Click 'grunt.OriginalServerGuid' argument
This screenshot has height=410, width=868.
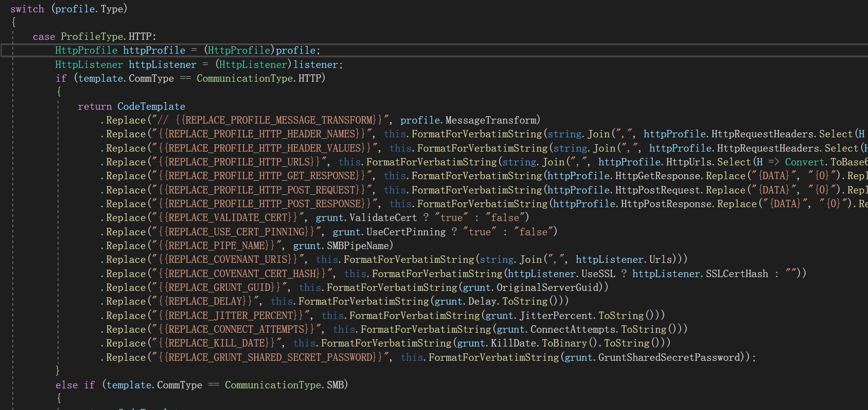coord(531,287)
